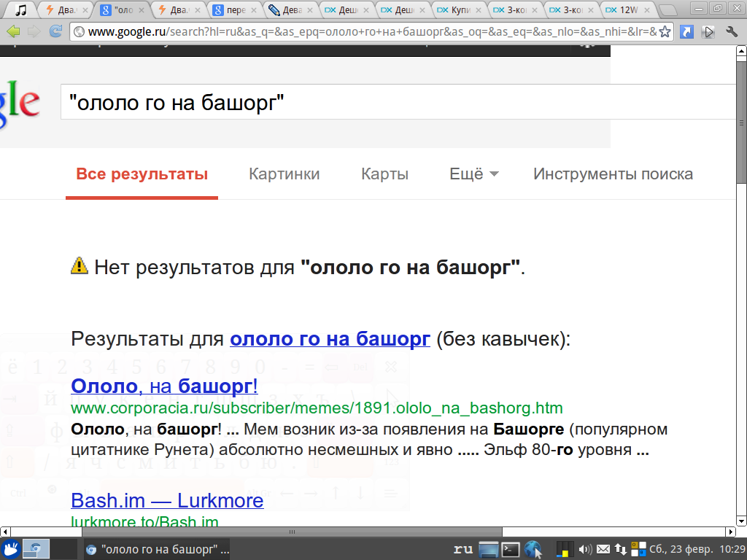Switch to the DX "Купи" tab
The height and width of the screenshot is (560, 747).
tap(460, 9)
